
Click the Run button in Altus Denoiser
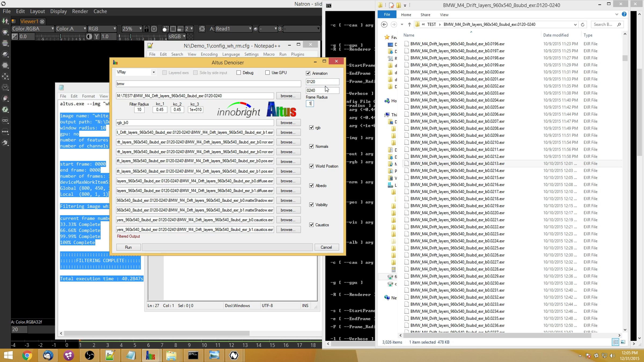tap(128, 247)
